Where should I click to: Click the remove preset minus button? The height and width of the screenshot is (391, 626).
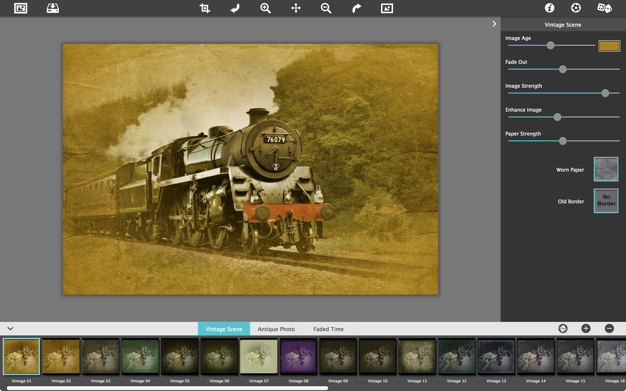point(609,329)
